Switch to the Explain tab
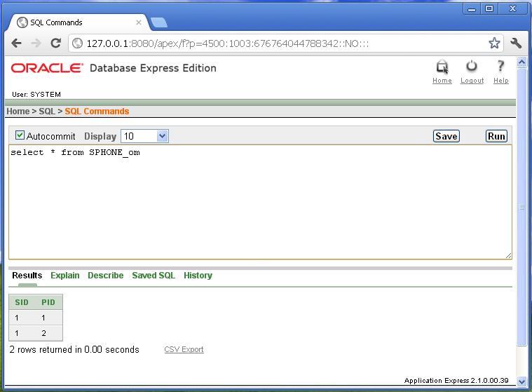This screenshot has height=392, width=532. pos(64,276)
